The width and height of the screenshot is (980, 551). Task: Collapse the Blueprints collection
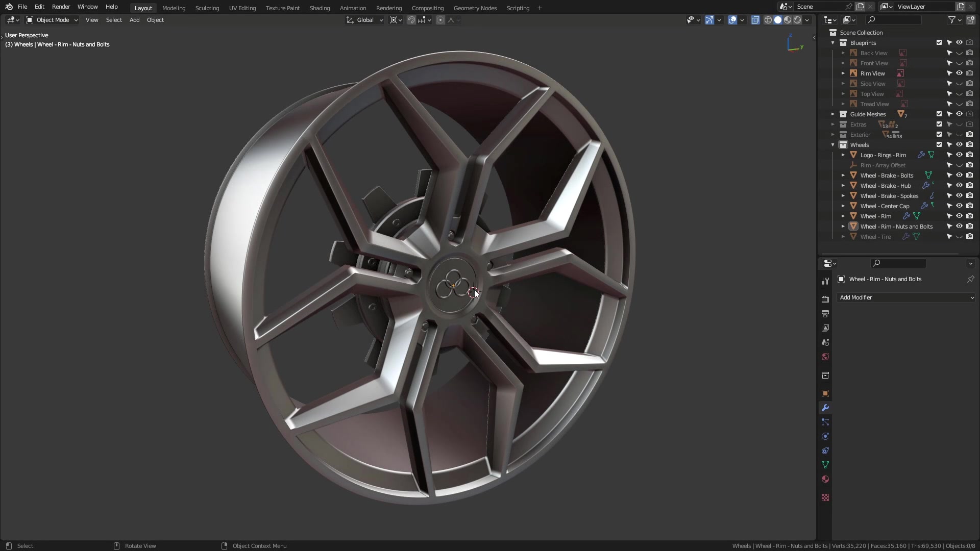[x=833, y=43]
